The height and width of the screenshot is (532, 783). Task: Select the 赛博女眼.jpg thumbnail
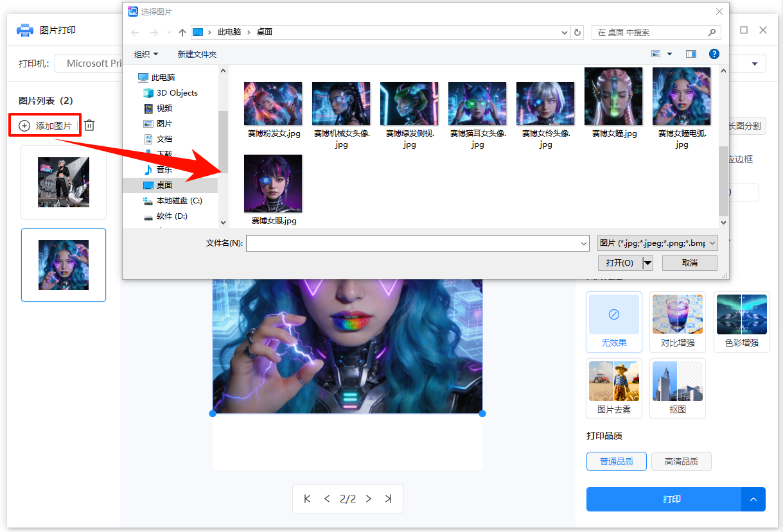[272, 184]
